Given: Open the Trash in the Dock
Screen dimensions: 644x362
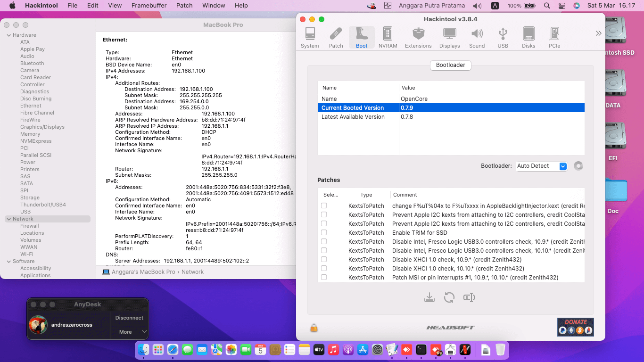Looking at the screenshot, I should tap(501, 350).
